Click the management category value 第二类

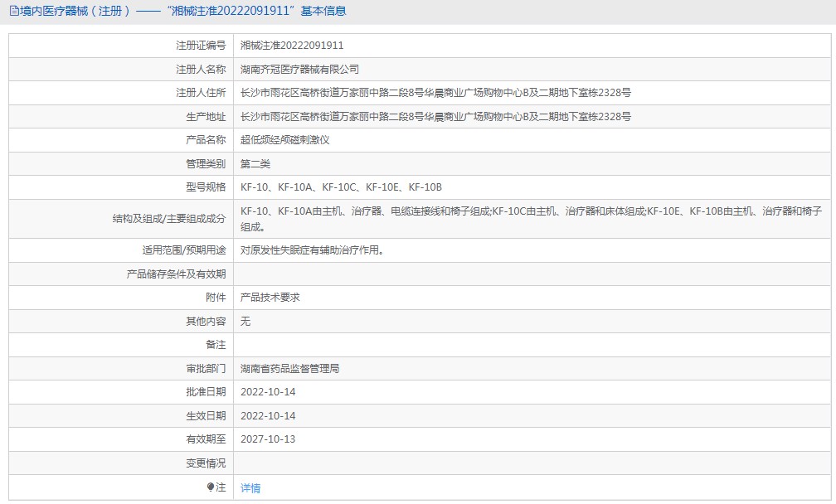point(255,164)
